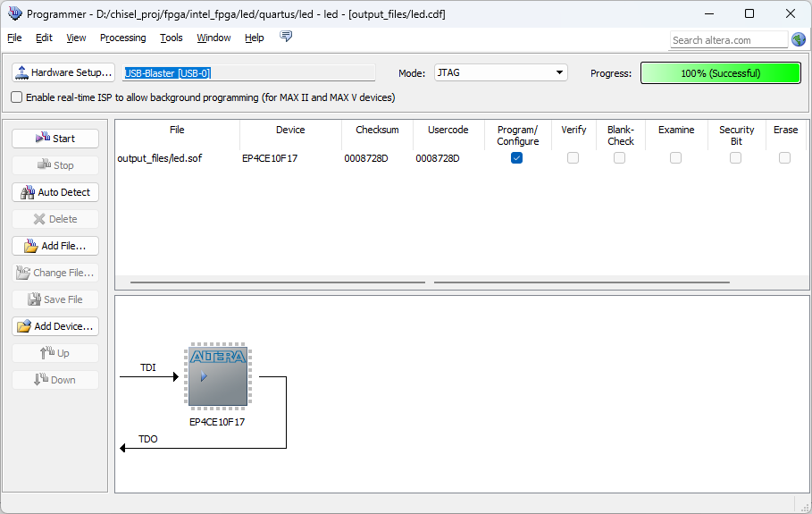Toggle Program/Configure checkbox for led.sof
This screenshot has width=812, height=514.
[516, 158]
